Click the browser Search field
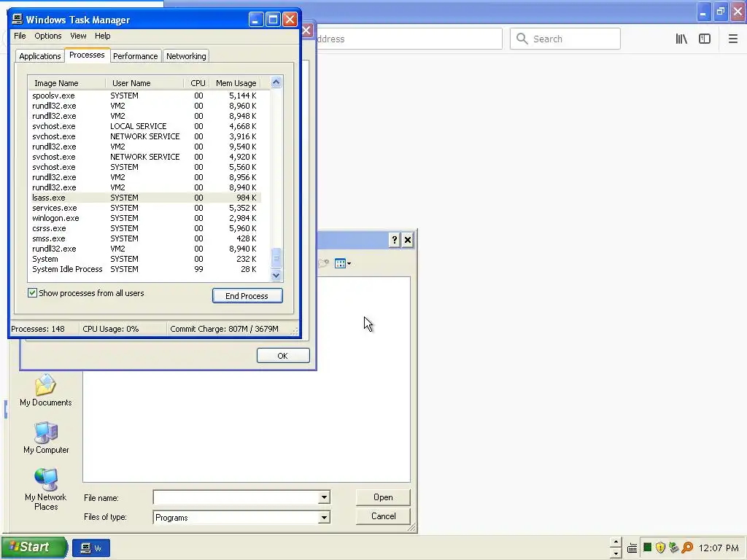 pyautogui.click(x=565, y=39)
